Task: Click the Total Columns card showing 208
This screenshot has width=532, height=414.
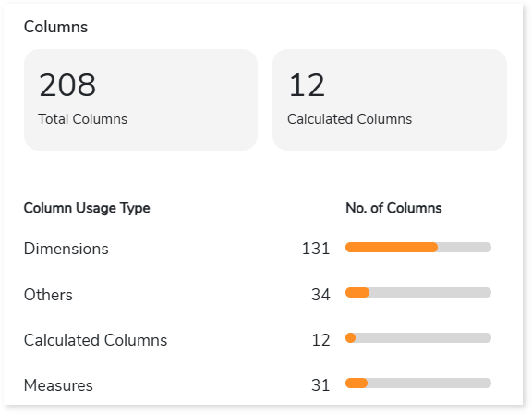Action: tap(140, 100)
